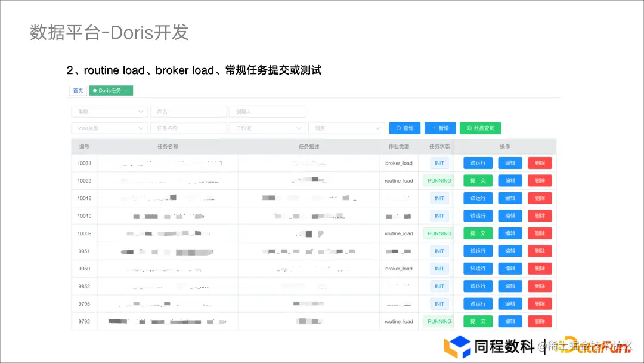The width and height of the screenshot is (644, 363).
Task: Click the icon on the green 数据查询 button
Action: tap(468, 127)
